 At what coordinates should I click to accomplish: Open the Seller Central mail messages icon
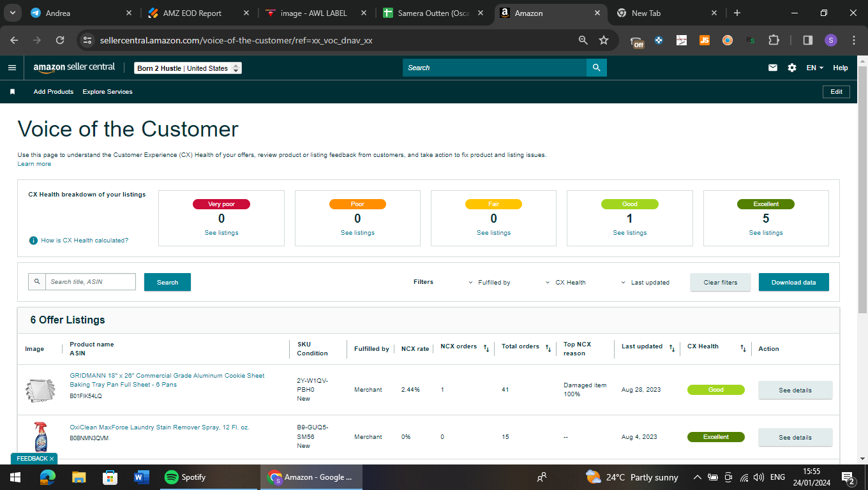tap(773, 68)
